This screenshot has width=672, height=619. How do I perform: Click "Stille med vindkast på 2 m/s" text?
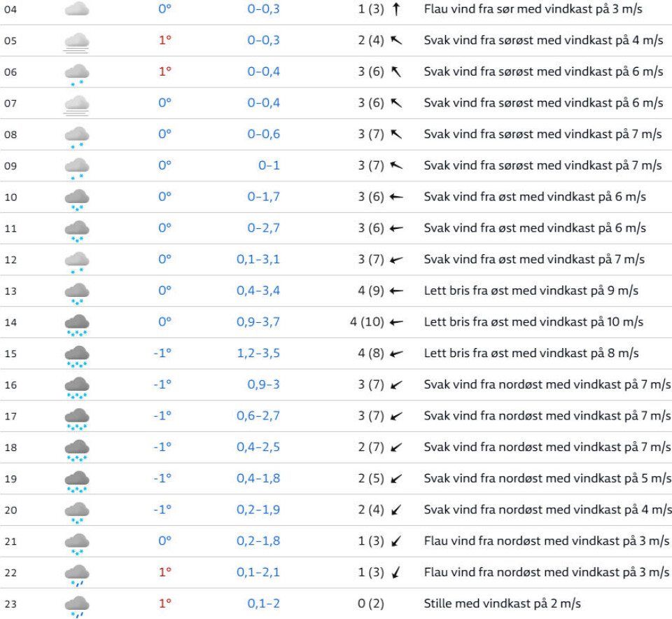502,604
